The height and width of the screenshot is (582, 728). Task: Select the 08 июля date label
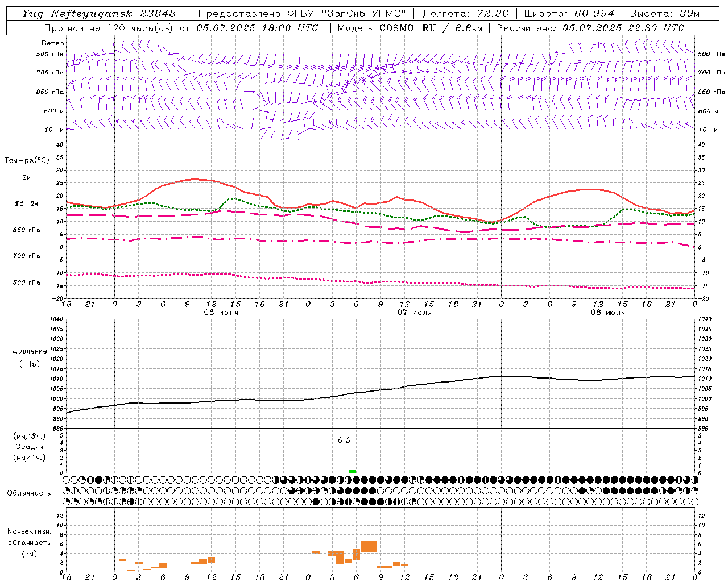click(x=608, y=313)
